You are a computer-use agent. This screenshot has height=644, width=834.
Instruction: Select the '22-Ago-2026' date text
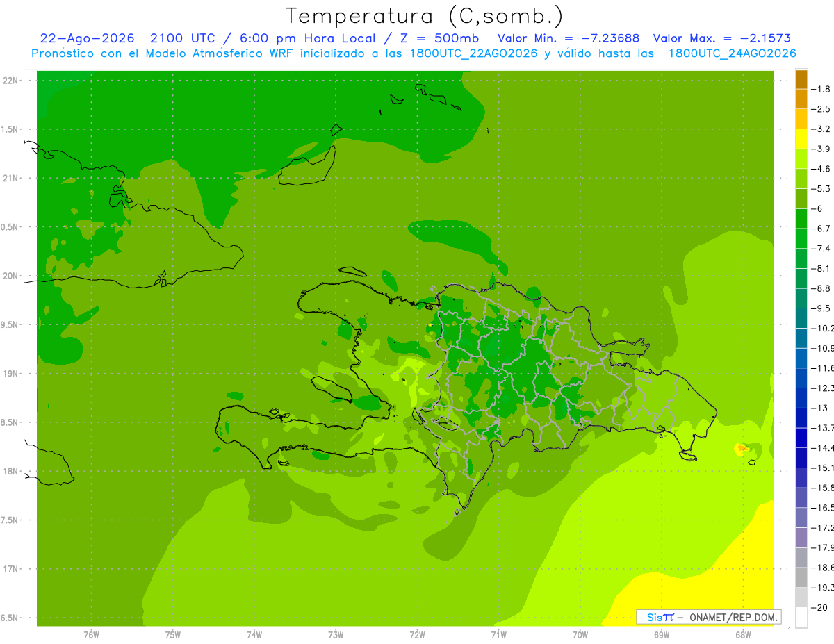[87, 38]
